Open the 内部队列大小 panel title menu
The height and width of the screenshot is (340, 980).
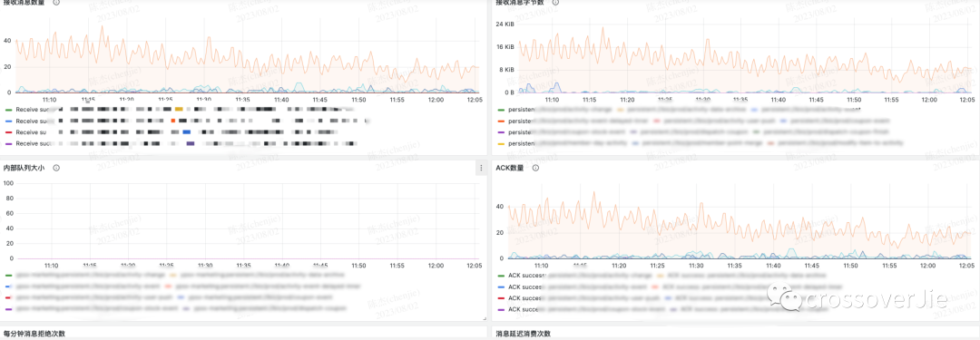pyautogui.click(x=24, y=168)
